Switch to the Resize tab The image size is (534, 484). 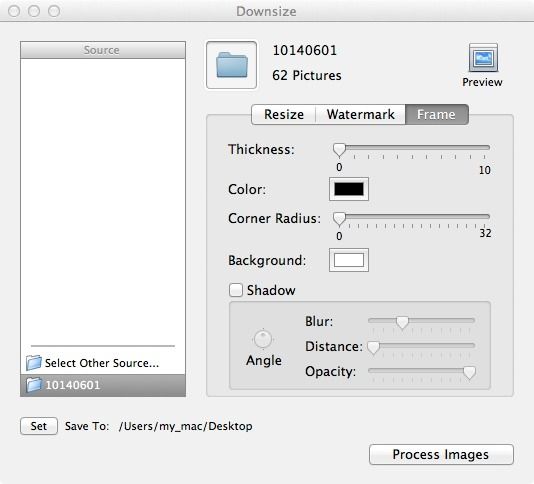point(284,114)
